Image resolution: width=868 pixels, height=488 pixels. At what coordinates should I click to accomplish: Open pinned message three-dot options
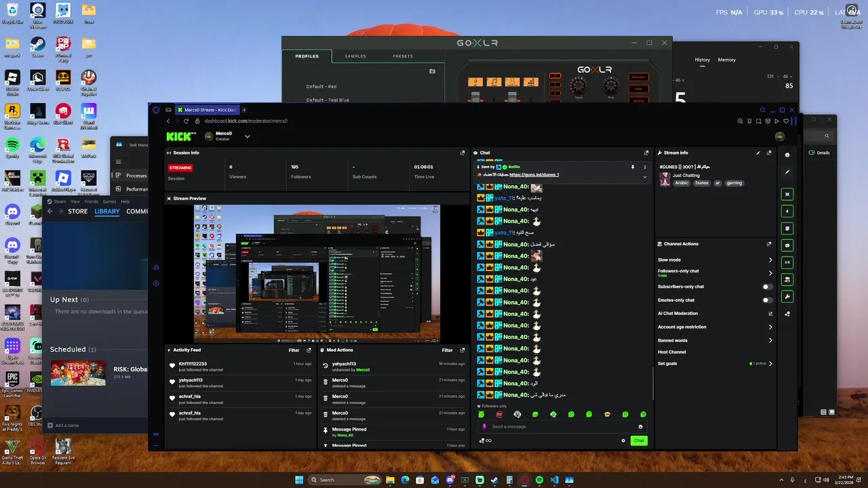[x=645, y=167]
